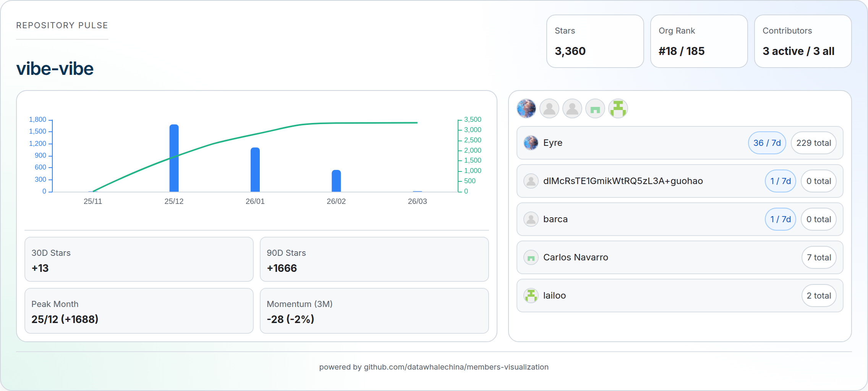This screenshot has width=868, height=391.
Task: Select the vibe-vibe repository title
Action: [55, 69]
